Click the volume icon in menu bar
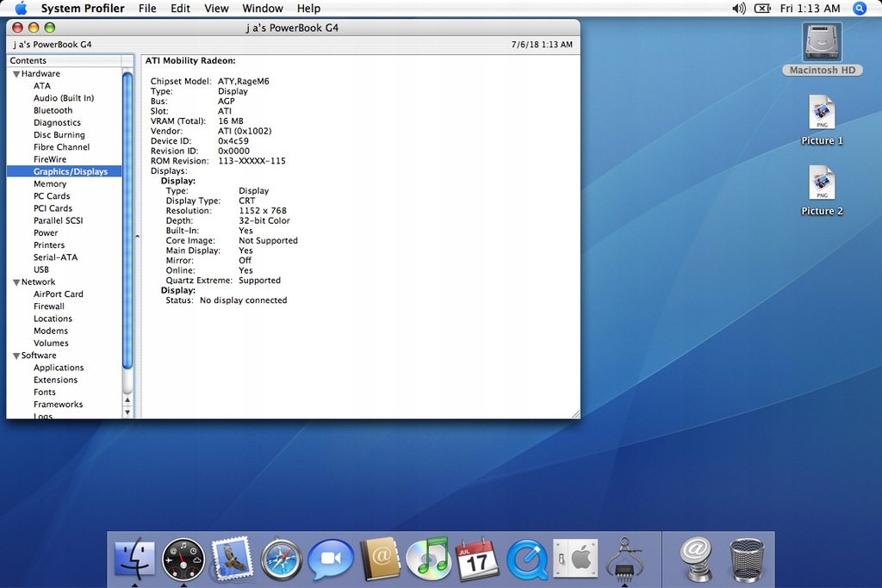 (738, 9)
